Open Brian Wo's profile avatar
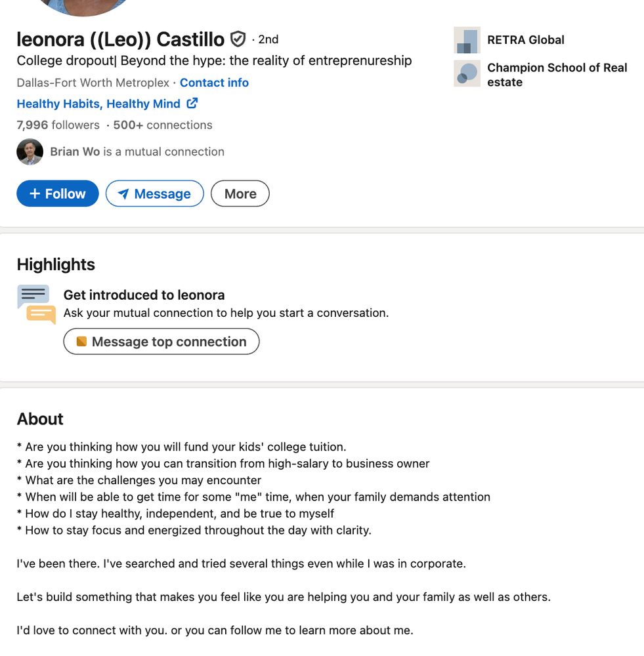Viewport: 644px width, 656px height. pos(30,151)
